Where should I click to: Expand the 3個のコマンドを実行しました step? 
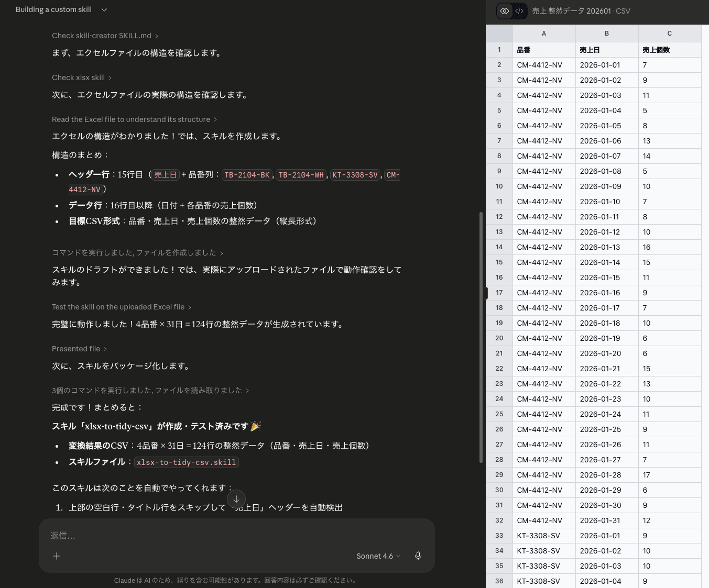tap(150, 391)
